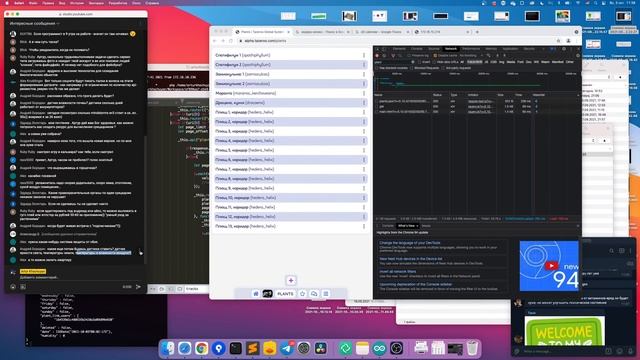Reload the page in Chrome

pyautogui.click(x=231, y=41)
